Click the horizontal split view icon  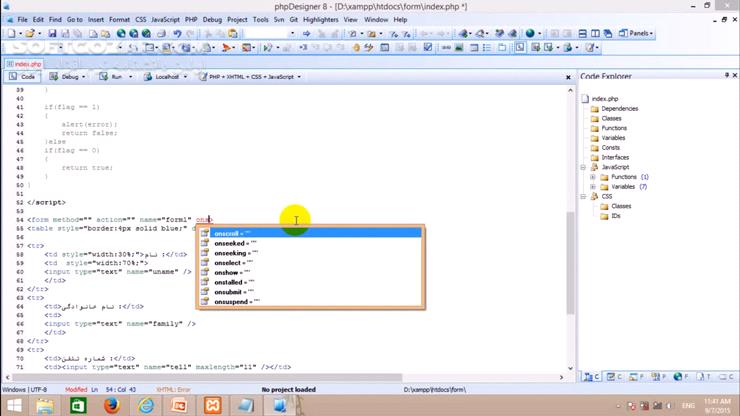[582, 34]
